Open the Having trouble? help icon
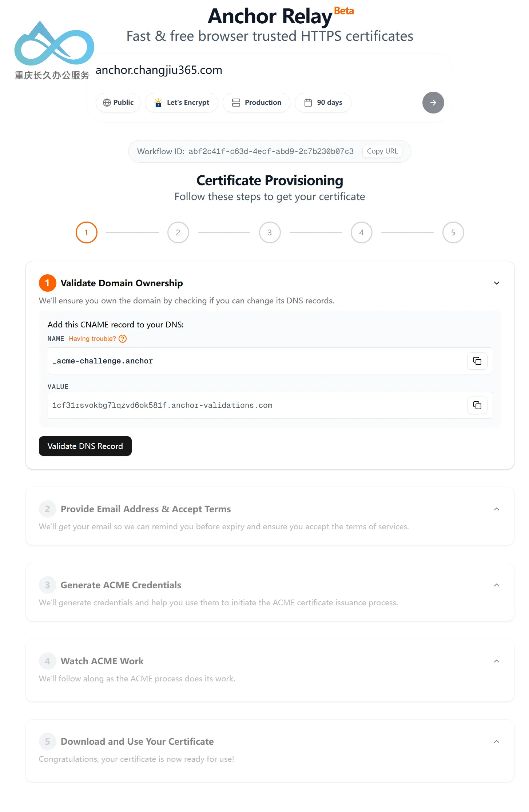This screenshot has height=812, width=529. click(x=123, y=339)
